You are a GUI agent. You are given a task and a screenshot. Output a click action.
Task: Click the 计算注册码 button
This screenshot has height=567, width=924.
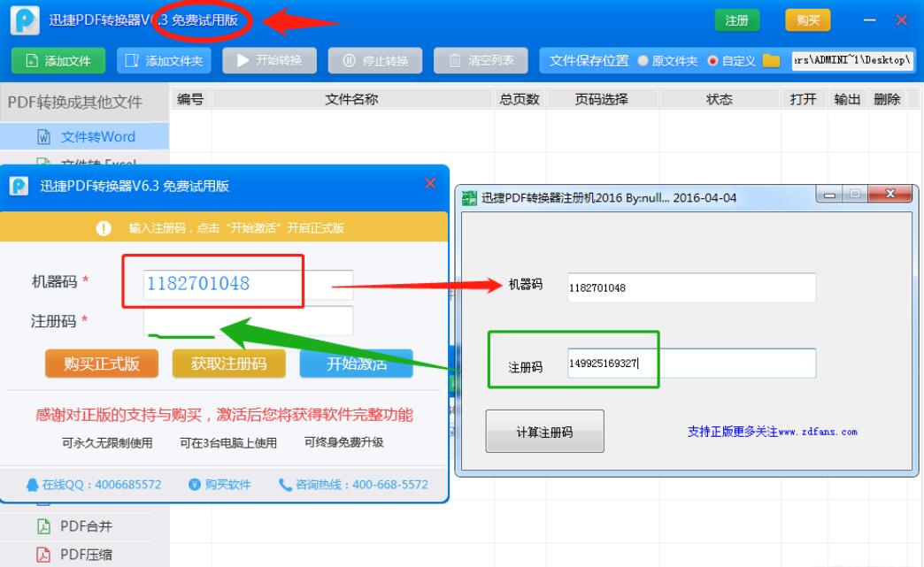click(544, 432)
